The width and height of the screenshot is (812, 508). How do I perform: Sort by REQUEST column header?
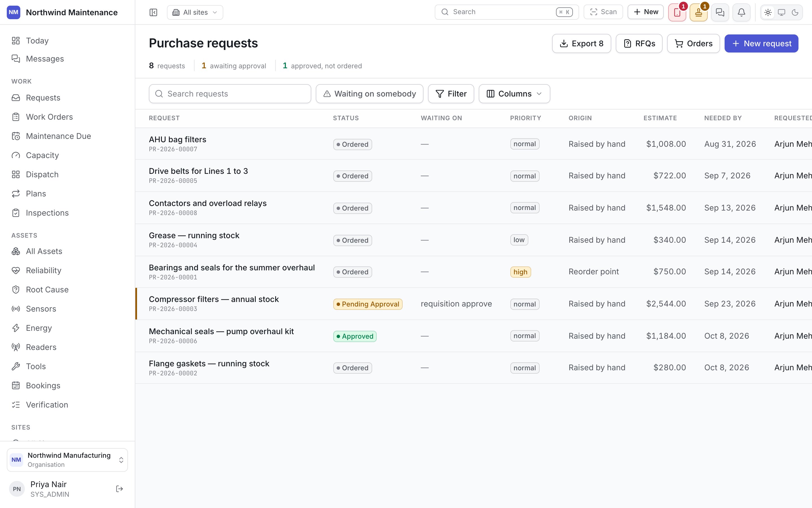[x=164, y=118]
